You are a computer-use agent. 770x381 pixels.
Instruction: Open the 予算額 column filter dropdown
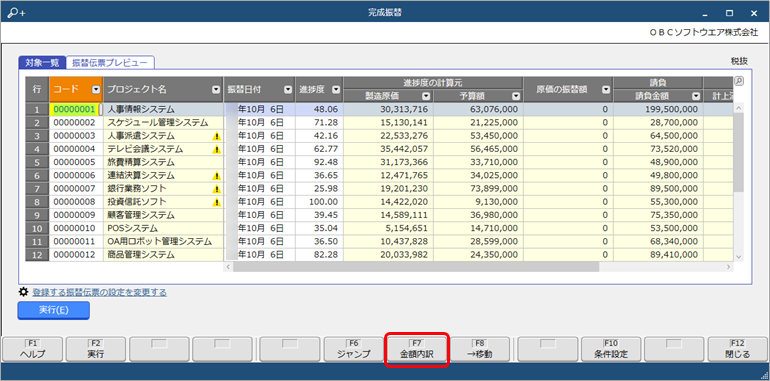point(516,96)
